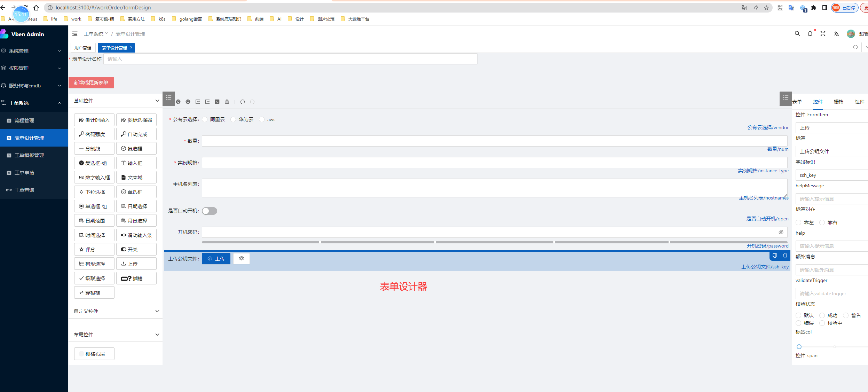The image size is (868, 392).
Task: Select 靠右 label alignment radio
Action: click(x=822, y=222)
